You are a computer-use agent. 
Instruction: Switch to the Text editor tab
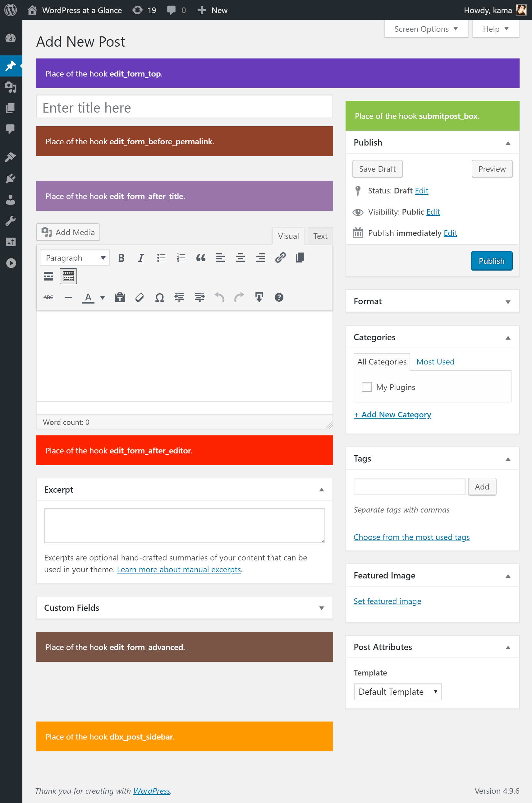320,236
